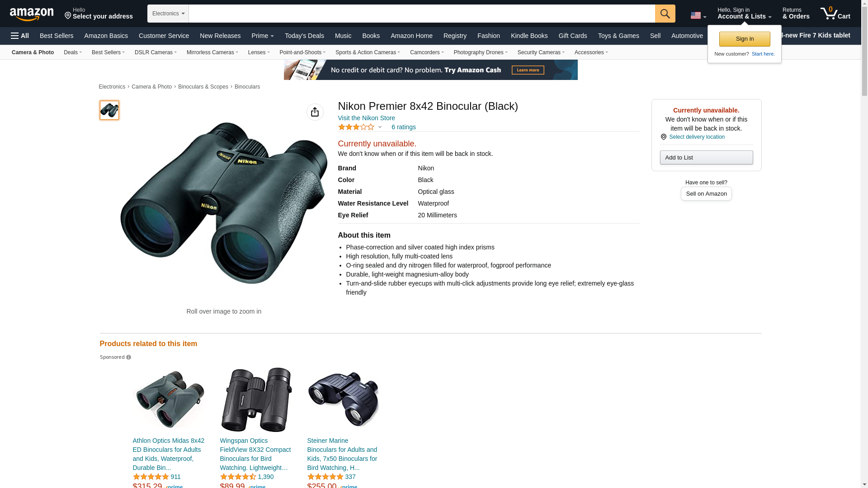Click the Add to List button
The image size is (868, 488).
(x=706, y=157)
